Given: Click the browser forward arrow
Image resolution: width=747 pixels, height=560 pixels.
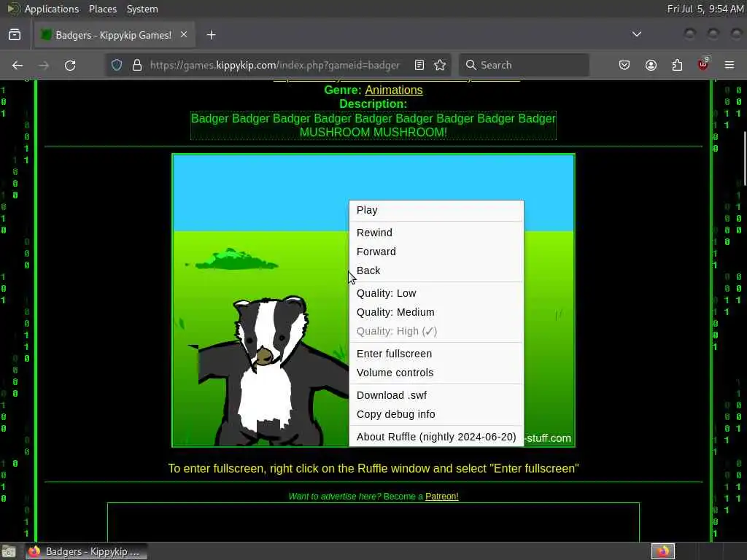Looking at the screenshot, I should pos(43,65).
